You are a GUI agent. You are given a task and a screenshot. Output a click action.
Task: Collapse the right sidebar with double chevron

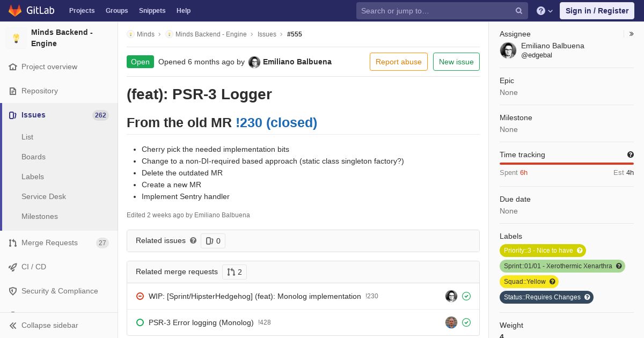[632, 34]
